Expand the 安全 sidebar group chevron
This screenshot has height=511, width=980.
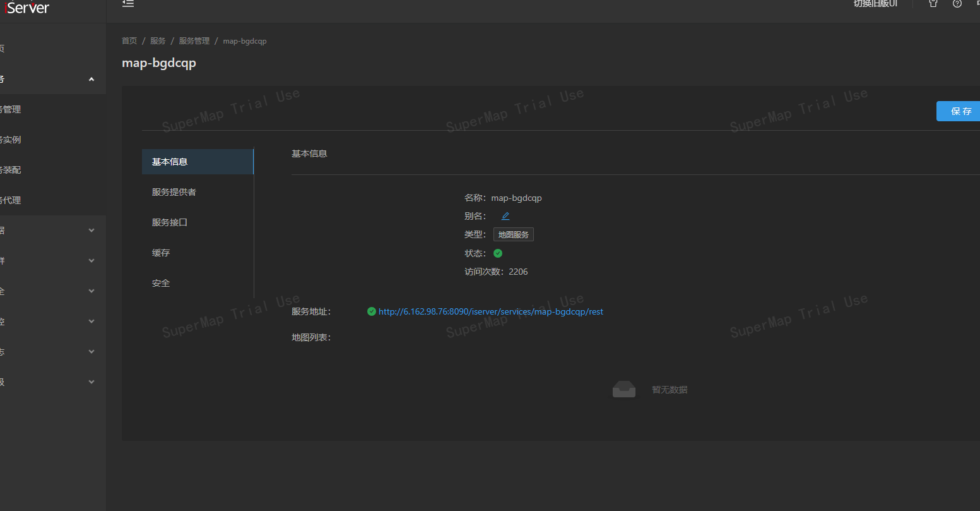pos(92,291)
